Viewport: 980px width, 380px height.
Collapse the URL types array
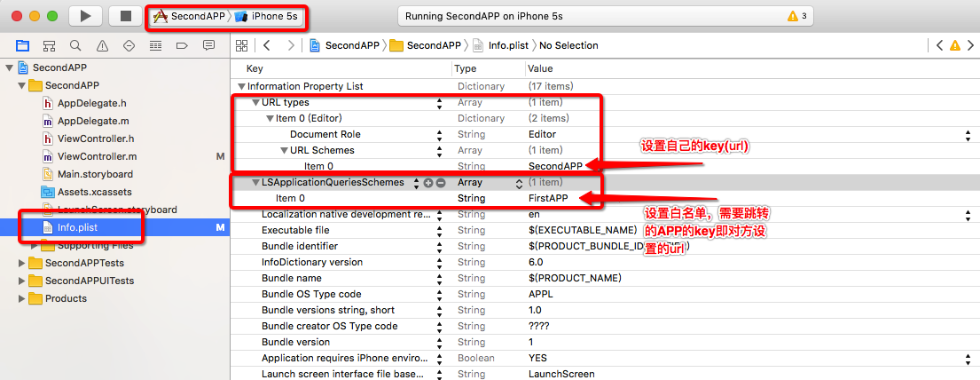tap(255, 102)
